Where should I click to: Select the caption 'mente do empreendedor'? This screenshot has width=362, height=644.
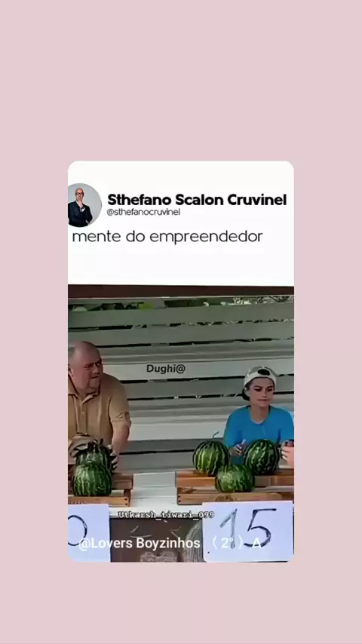tap(167, 237)
